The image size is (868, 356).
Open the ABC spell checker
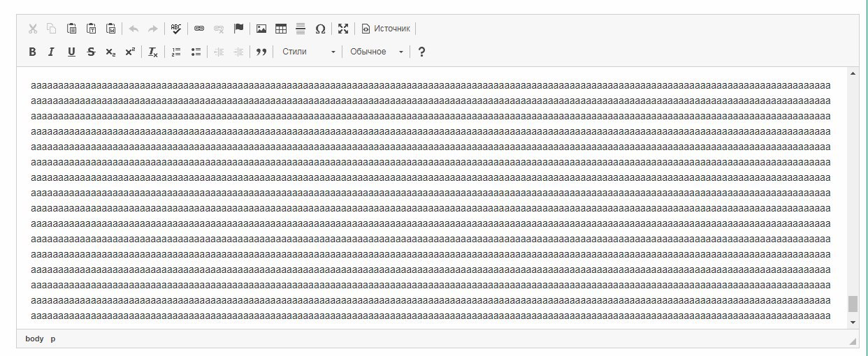[x=176, y=29]
